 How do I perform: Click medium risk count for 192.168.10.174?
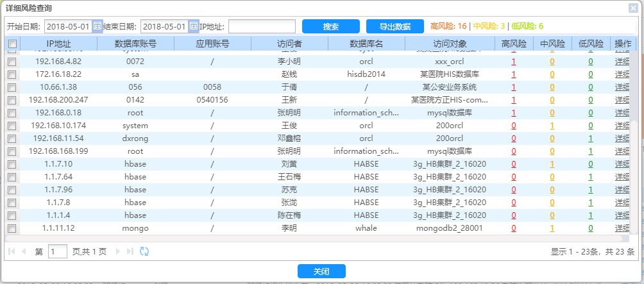tap(552, 126)
